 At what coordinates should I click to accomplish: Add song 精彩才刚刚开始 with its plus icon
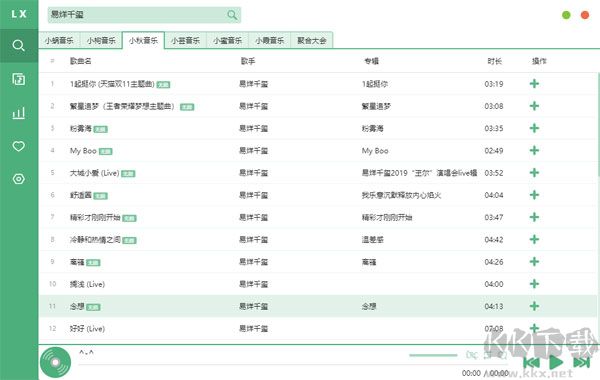(x=534, y=217)
